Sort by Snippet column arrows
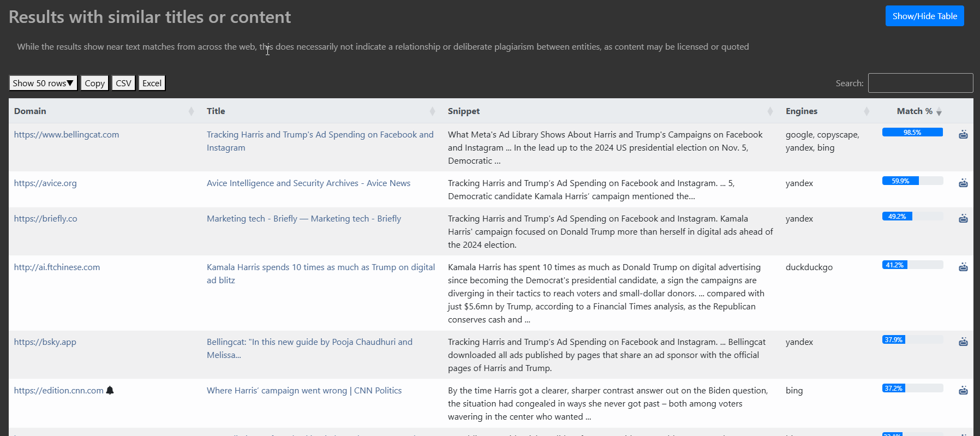 [770, 111]
